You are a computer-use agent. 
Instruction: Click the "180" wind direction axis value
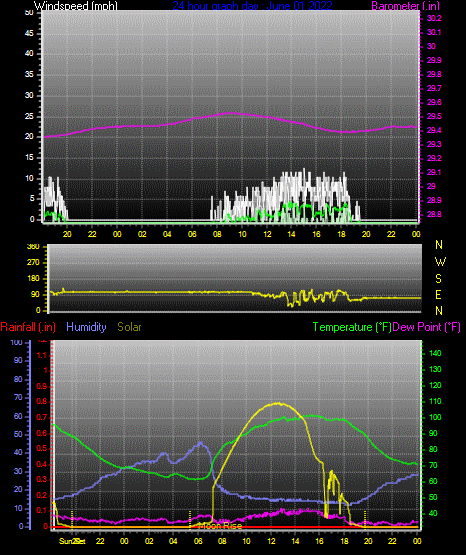coord(33,279)
